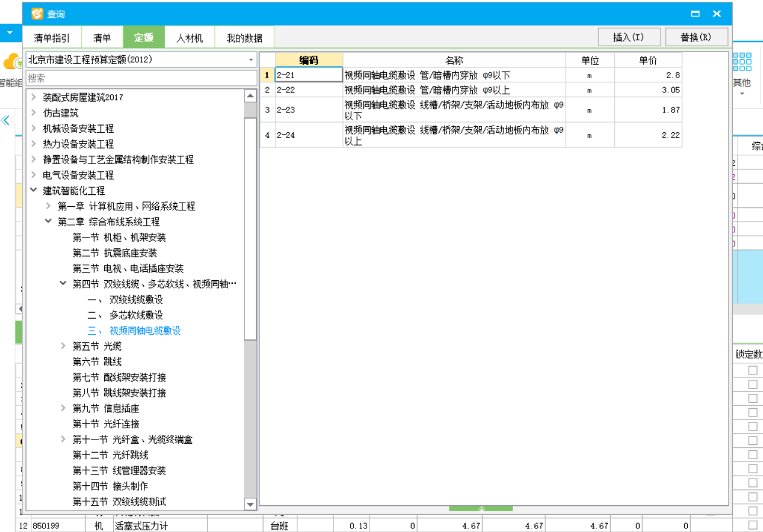Open the 我的数据 tab
The width and height of the screenshot is (763, 532).
(x=244, y=38)
